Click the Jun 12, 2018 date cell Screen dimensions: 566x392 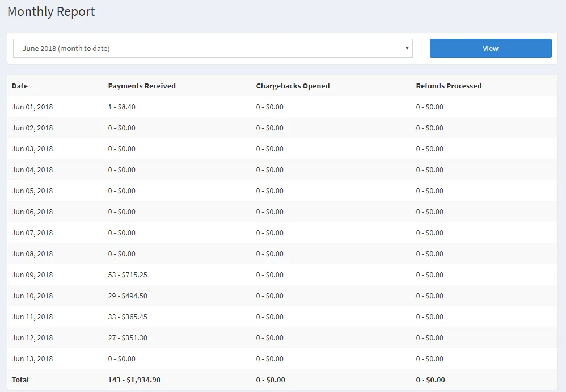coord(32,338)
